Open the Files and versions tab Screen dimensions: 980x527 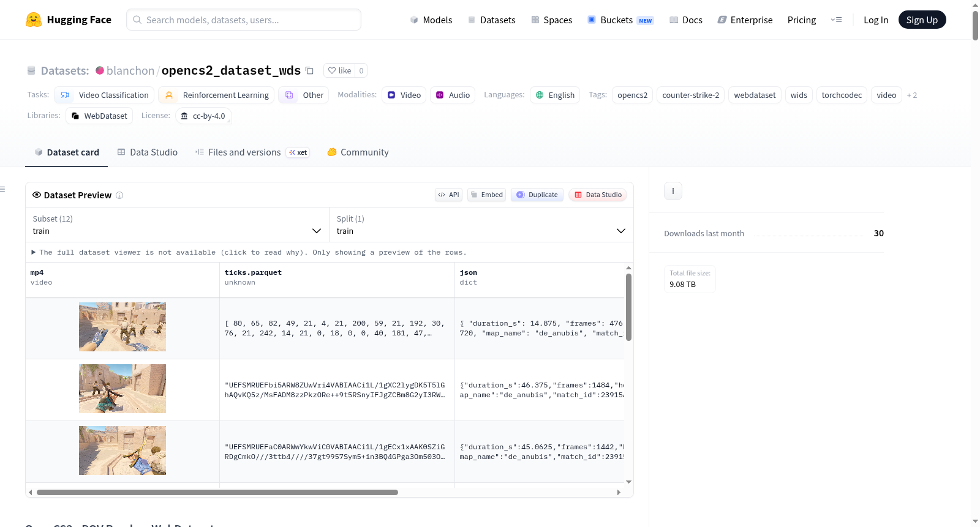coord(252,152)
